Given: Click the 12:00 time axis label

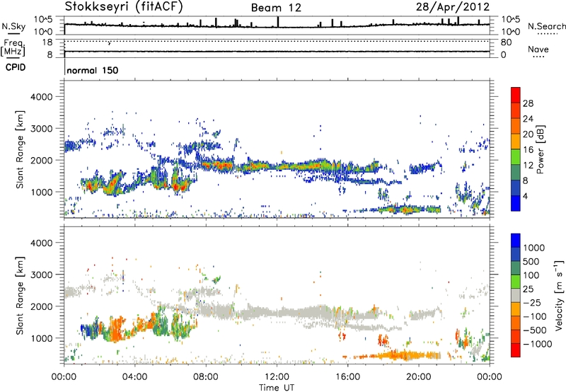Looking at the screenshot, I should pos(277,377).
